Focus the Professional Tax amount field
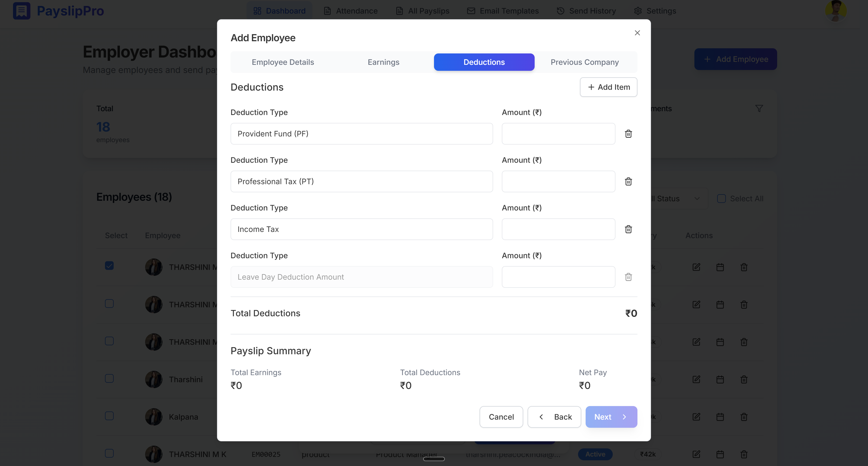 tap(558, 182)
